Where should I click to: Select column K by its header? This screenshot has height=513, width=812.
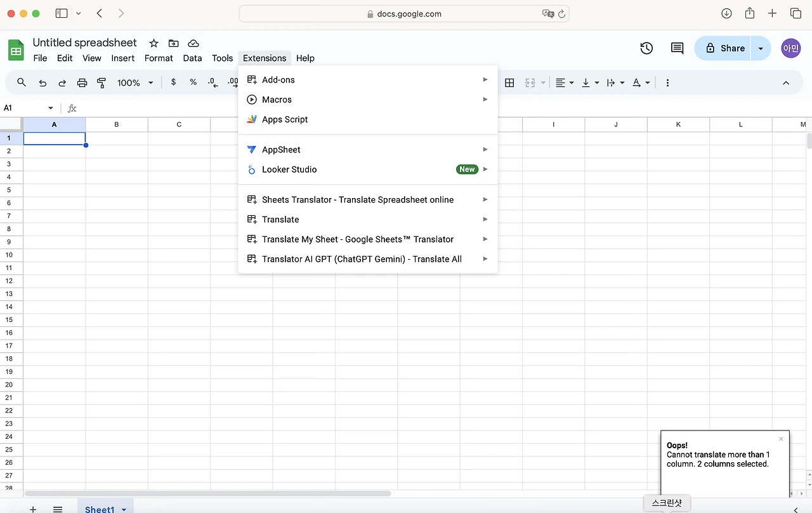(678, 124)
